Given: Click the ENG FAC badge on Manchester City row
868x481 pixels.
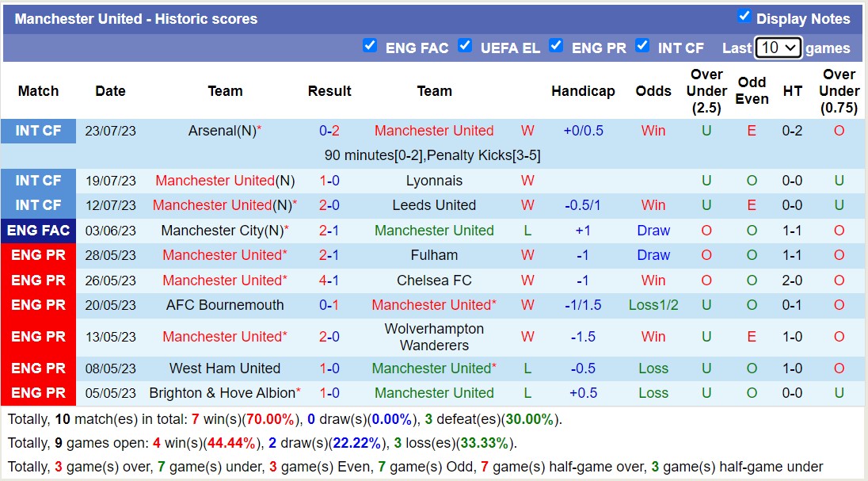Looking at the screenshot, I should pyautogui.click(x=38, y=231).
